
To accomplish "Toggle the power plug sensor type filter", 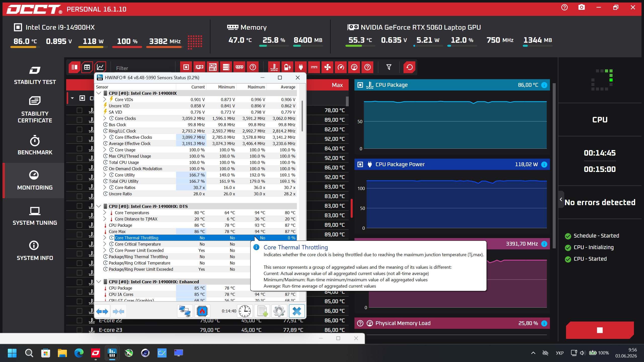I will coord(301,67).
